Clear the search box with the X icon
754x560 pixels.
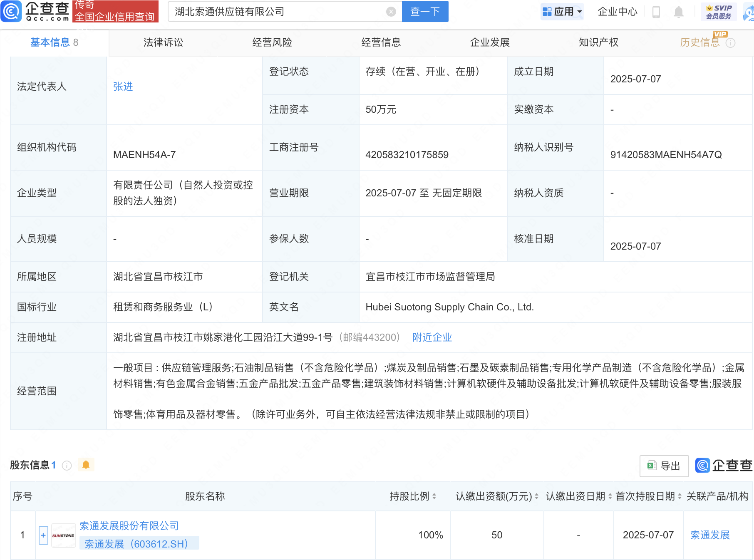[x=391, y=12]
